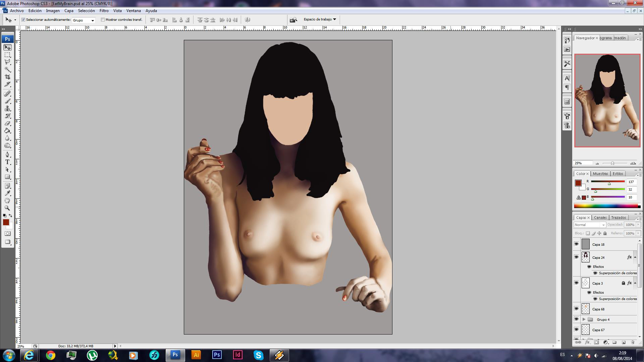Select the Clone Stamp tool
The image size is (644, 362).
point(7,109)
